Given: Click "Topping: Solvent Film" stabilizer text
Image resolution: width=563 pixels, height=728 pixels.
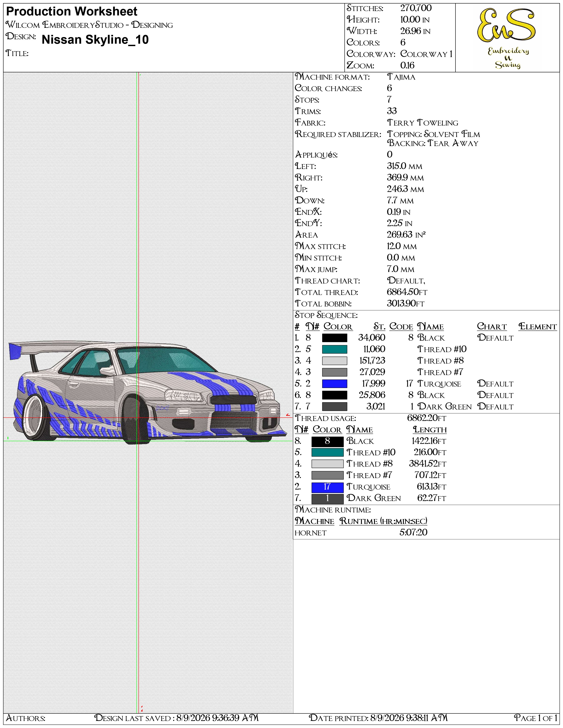Looking at the screenshot, I should coord(434,134).
